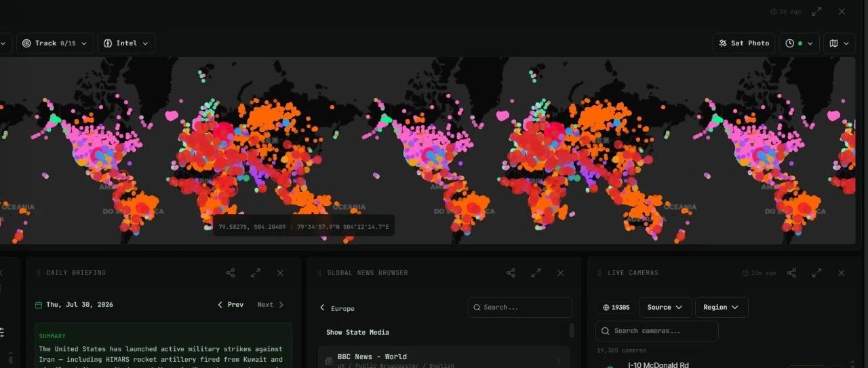Viewport: 868px width, 368px height.
Task: Open the BBC News row chevron
Action: pos(559,361)
